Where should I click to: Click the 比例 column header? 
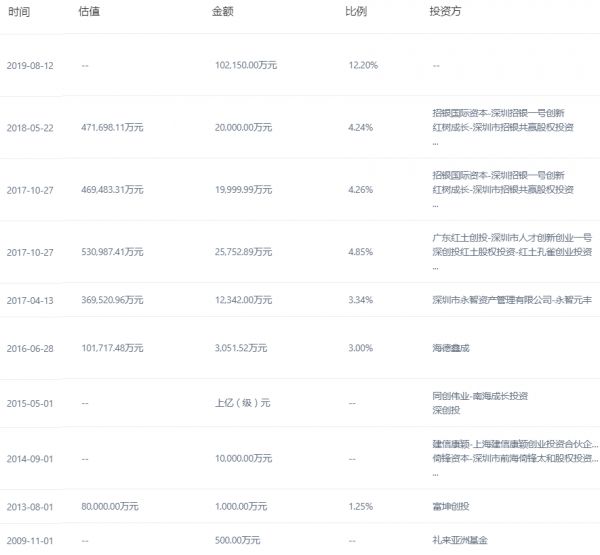pos(356,11)
